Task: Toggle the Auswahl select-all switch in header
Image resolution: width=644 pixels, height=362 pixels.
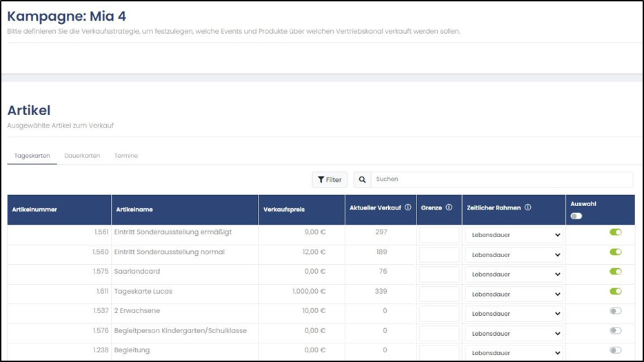Action: coord(576,216)
